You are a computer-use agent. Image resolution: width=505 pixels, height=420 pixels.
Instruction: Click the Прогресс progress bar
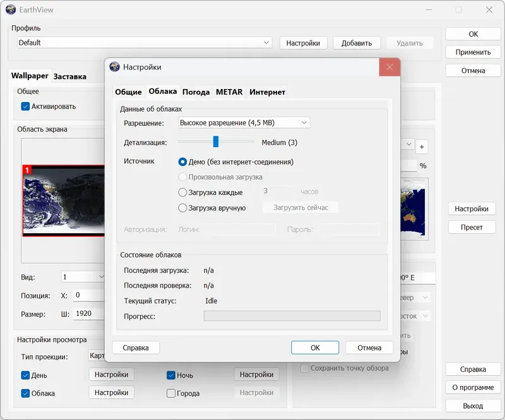292,316
